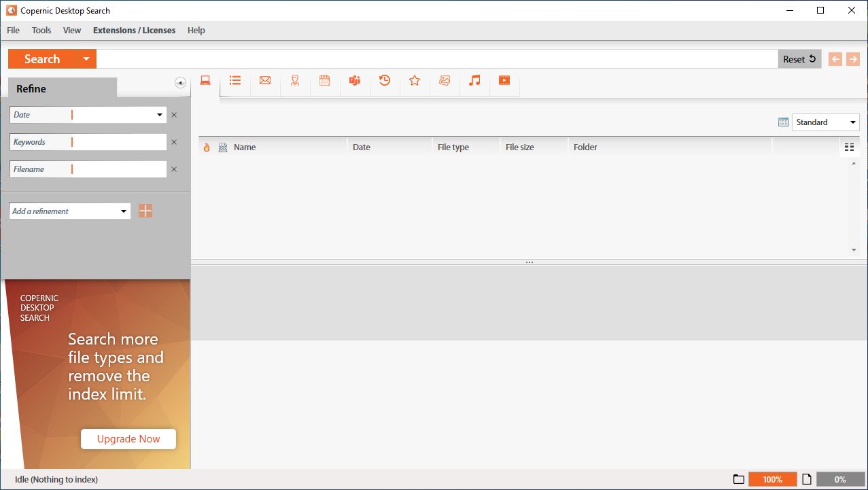Click the Upgrade Now button
Screen dimensions: 868x490
pos(128,439)
